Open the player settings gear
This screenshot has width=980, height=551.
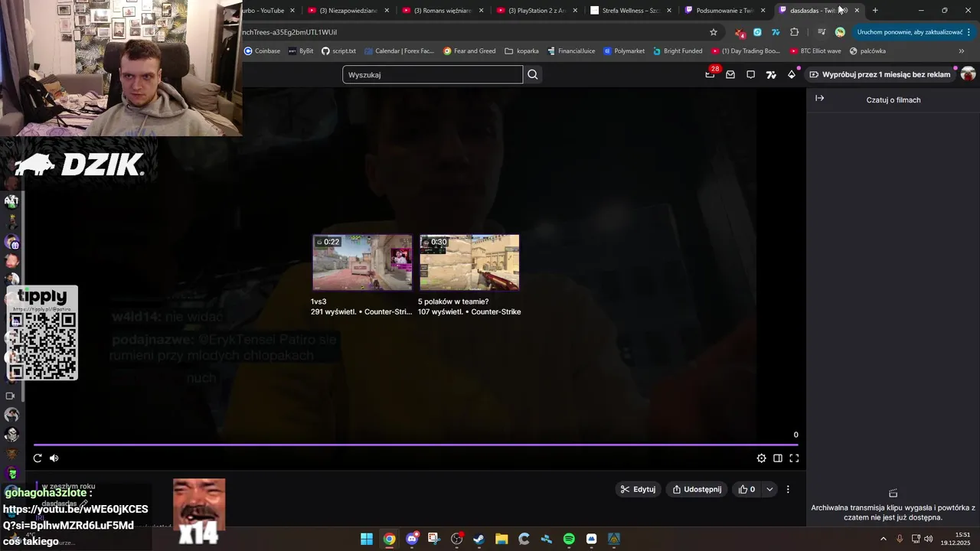(761, 458)
